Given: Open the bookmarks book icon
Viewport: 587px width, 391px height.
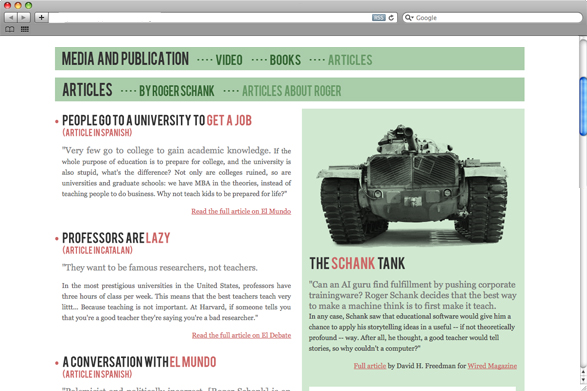Looking at the screenshot, I should tap(10, 29).
